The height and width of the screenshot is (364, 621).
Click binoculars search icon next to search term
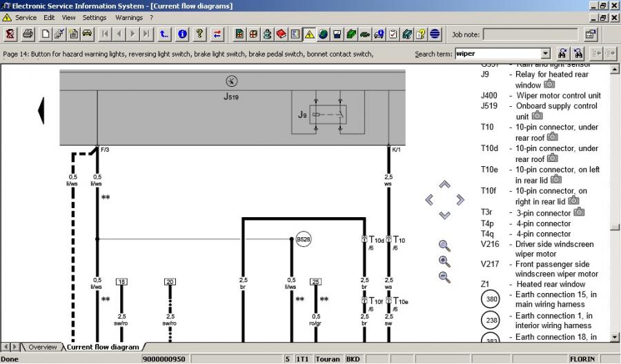[x=562, y=54]
